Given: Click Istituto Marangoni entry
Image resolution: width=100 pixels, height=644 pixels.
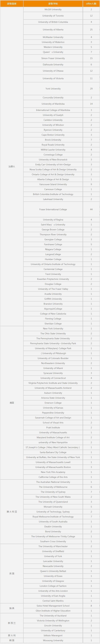Looking at the screenshot, I should point(53,635).
